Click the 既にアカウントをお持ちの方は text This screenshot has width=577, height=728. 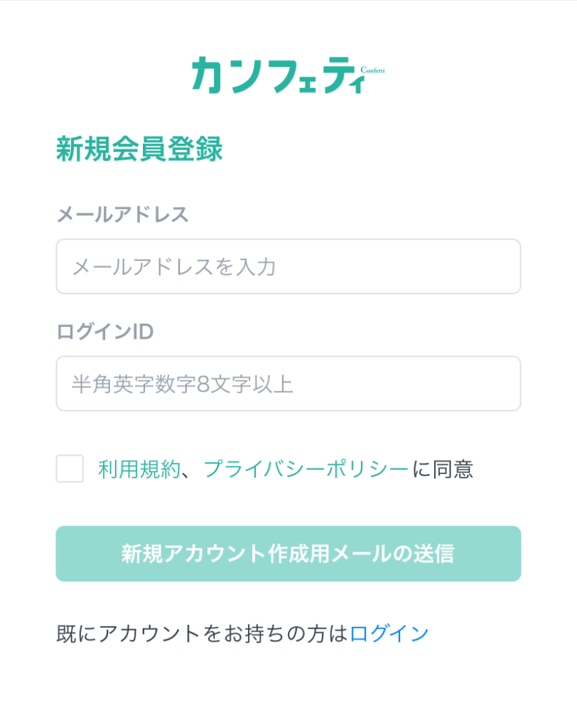pyautogui.click(x=203, y=633)
